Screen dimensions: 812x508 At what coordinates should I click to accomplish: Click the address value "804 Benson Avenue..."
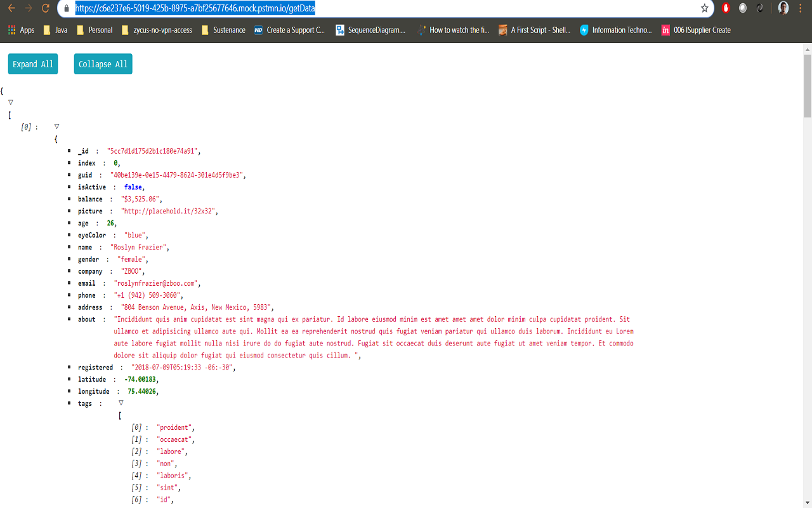[197, 307]
